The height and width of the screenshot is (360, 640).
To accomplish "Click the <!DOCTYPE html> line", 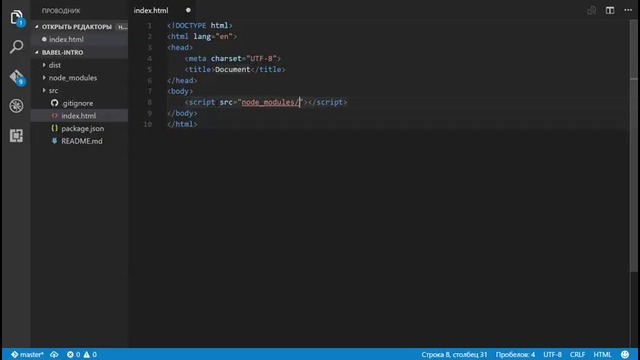I will 200,25.
